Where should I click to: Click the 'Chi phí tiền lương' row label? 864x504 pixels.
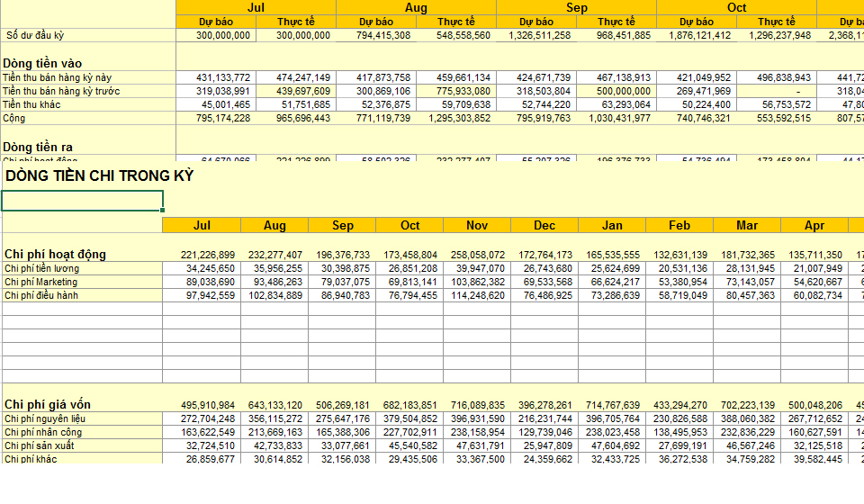pyautogui.click(x=41, y=268)
